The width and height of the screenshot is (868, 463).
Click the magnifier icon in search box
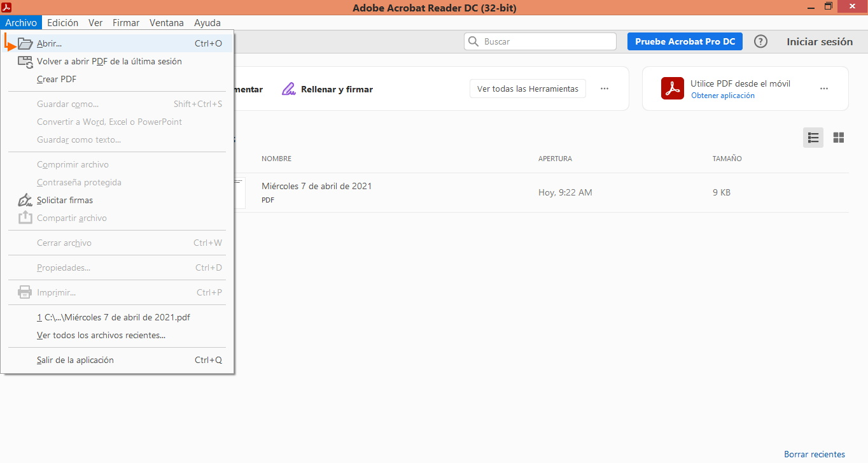[473, 41]
